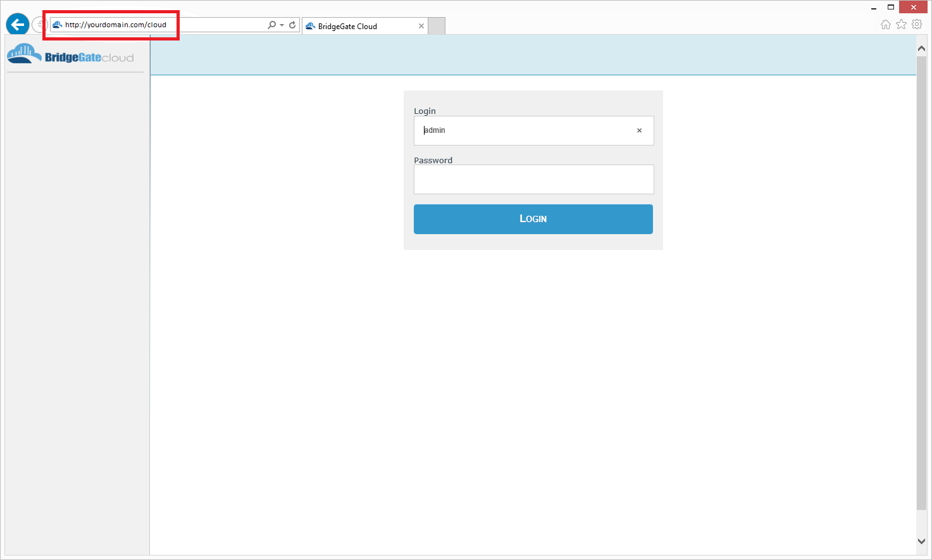Open Favorites star icon
Image resolution: width=932 pixels, height=560 pixels.
(x=901, y=24)
